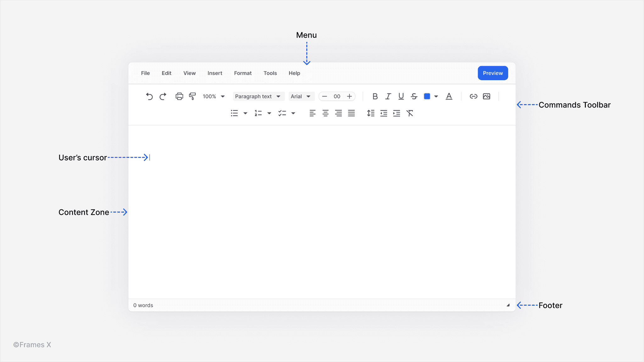Open the zoom percentage dropdown
Screen dimensions: 644x362
tap(214, 96)
